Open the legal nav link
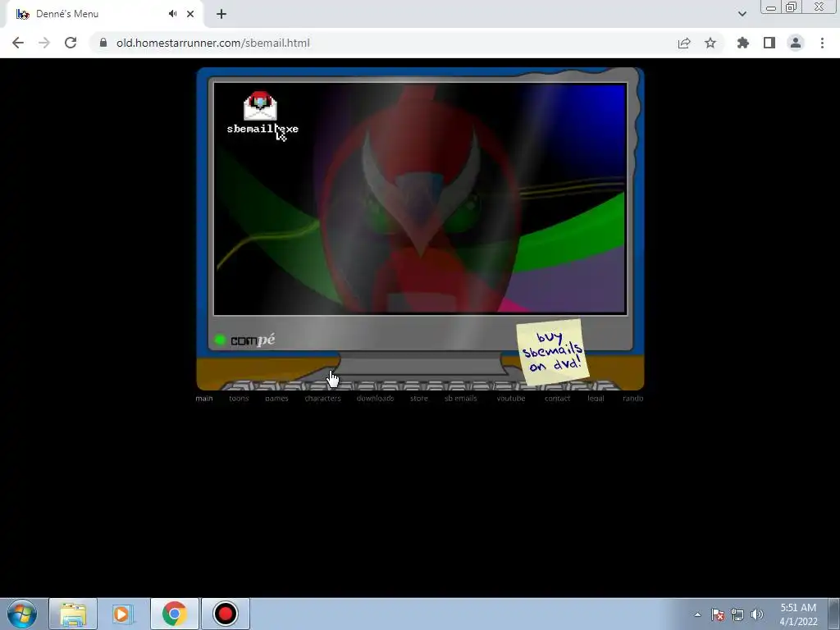 point(596,398)
